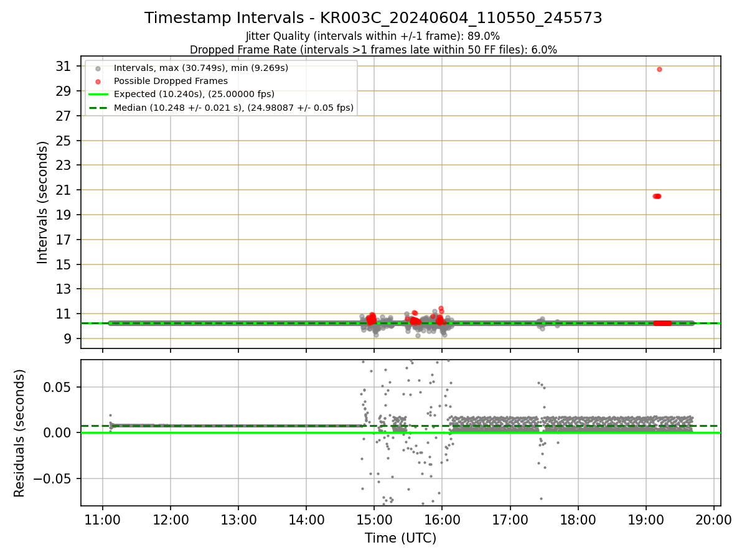The width and height of the screenshot is (747, 560).
Task: Click legend entry 'Possible Dropped Frames'
Action: [x=171, y=81]
